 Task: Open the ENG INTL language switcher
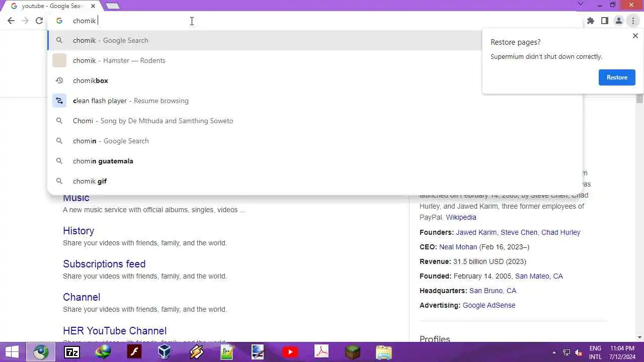point(595,352)
